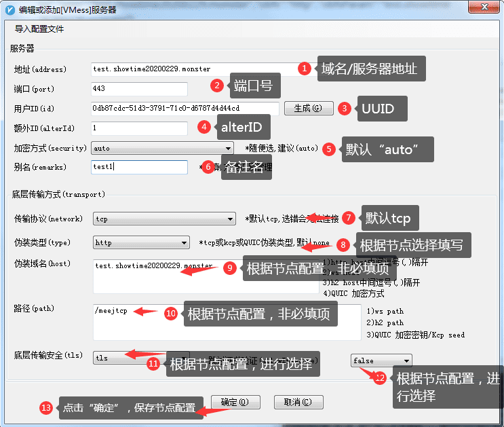
Task: Click the '2)h2 path' hint text
Action: coord(385,322)
